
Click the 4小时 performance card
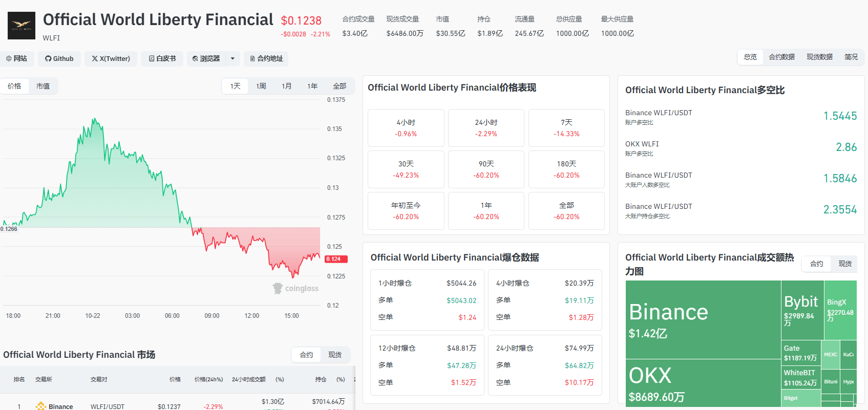pos(406,128)
